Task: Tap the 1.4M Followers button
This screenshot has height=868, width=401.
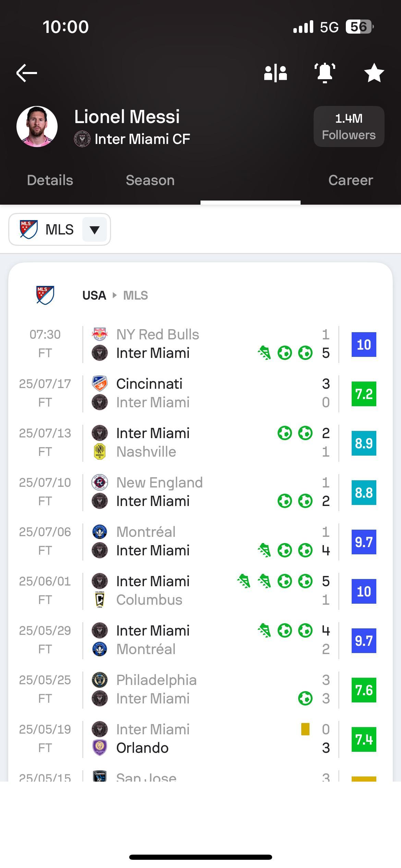Action: [x=349, y=126]
